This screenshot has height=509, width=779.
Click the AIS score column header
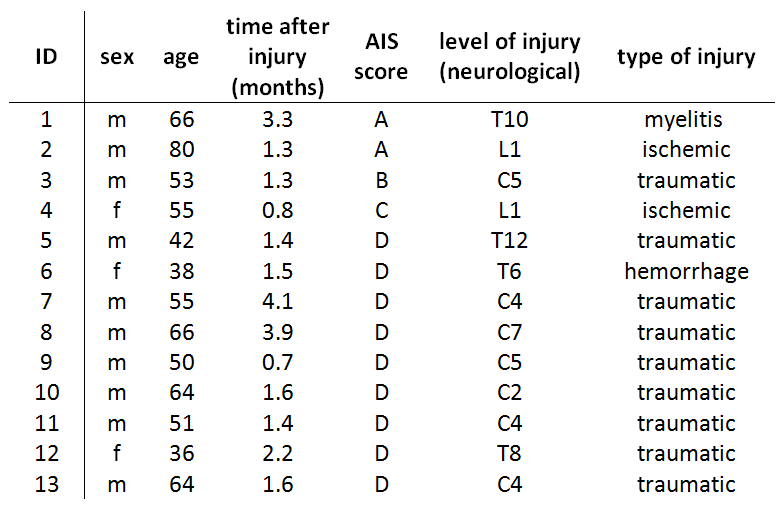click(381, 56)
